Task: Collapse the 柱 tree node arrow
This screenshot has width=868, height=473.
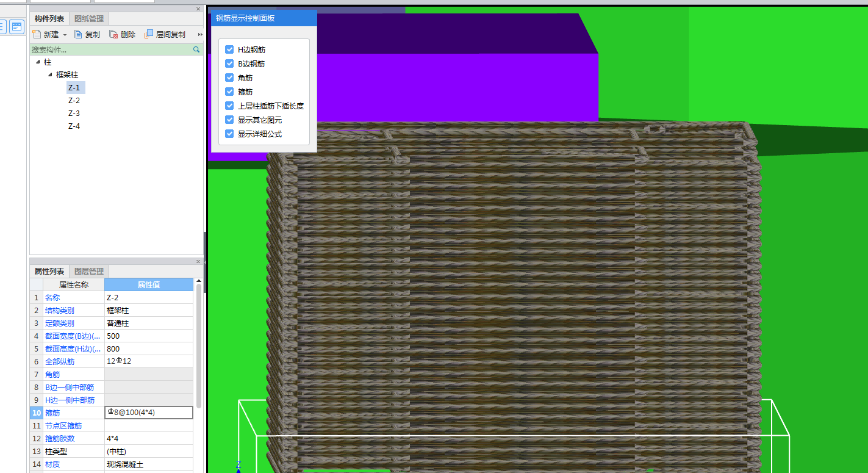Action: pos(38,62)
